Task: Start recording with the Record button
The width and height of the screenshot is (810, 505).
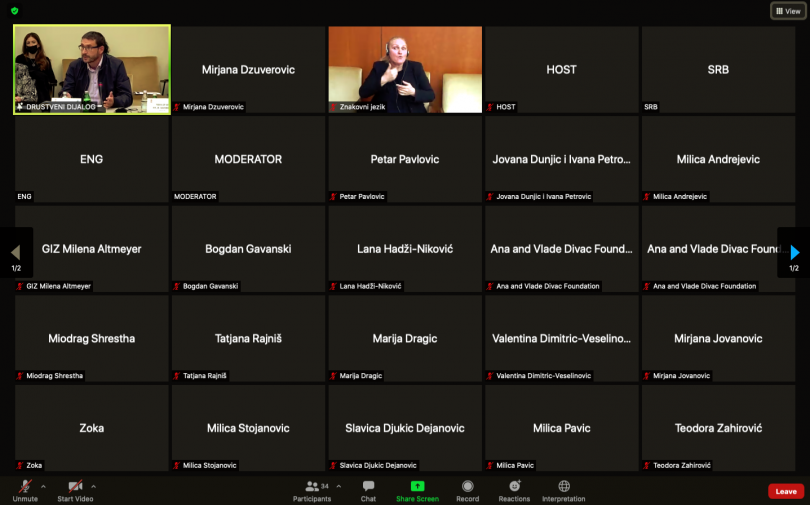Action: [467, 489]
